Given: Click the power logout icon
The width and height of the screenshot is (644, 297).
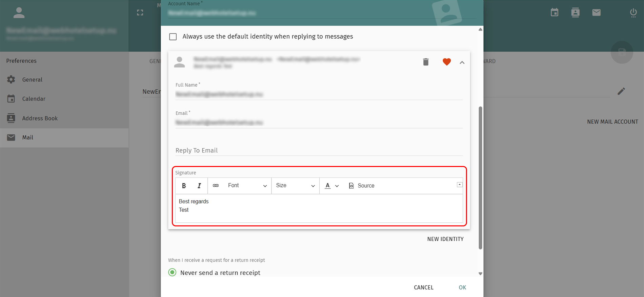Looking at the screenshot, I should pos(633,13).
